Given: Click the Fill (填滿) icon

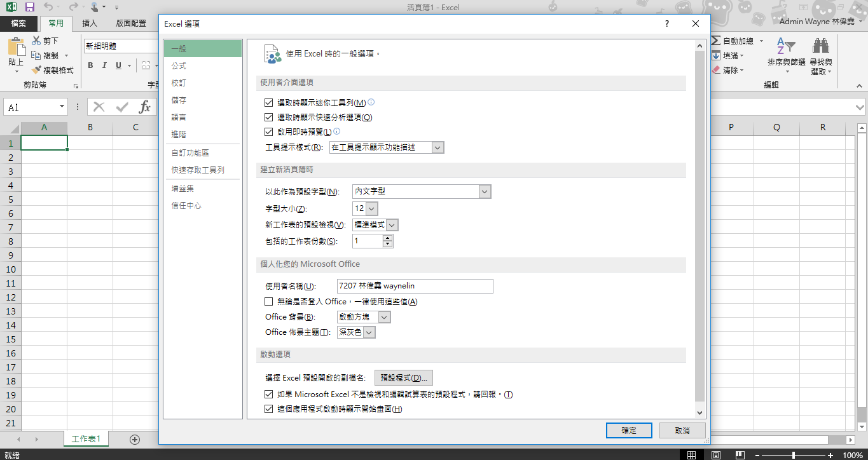Looking at the screenshot, I should [x=715, y=55].
